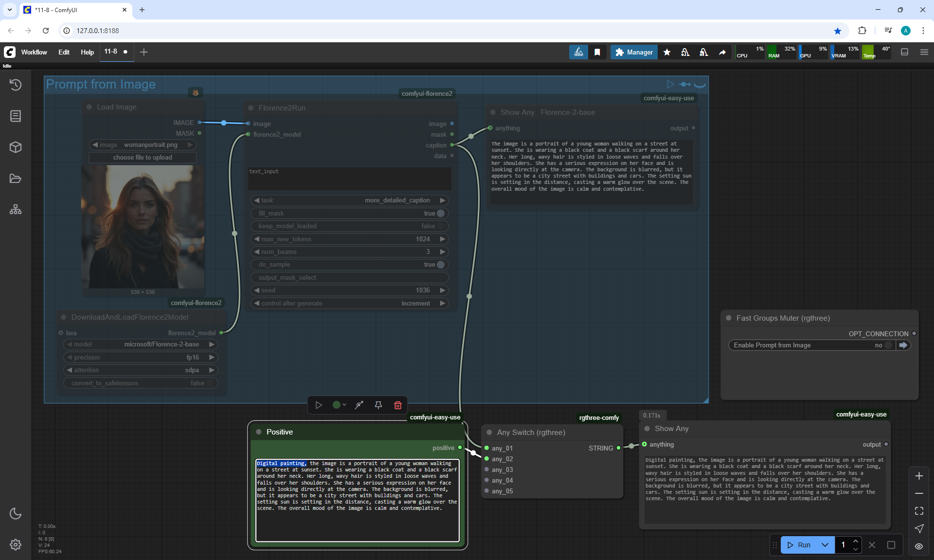Pin the selected node
934x560 pixels.
tap(378, 405)
